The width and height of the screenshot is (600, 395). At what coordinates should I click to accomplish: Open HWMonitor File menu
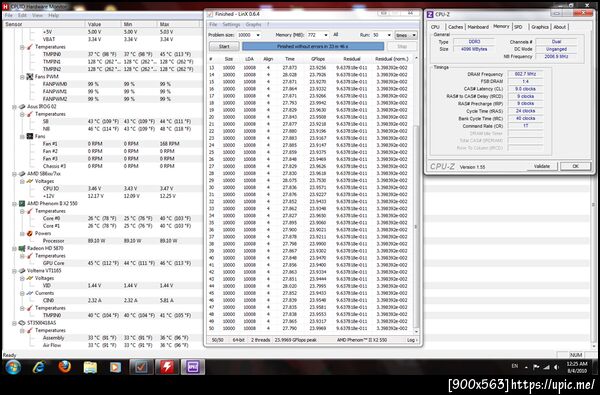click(8, 15)
